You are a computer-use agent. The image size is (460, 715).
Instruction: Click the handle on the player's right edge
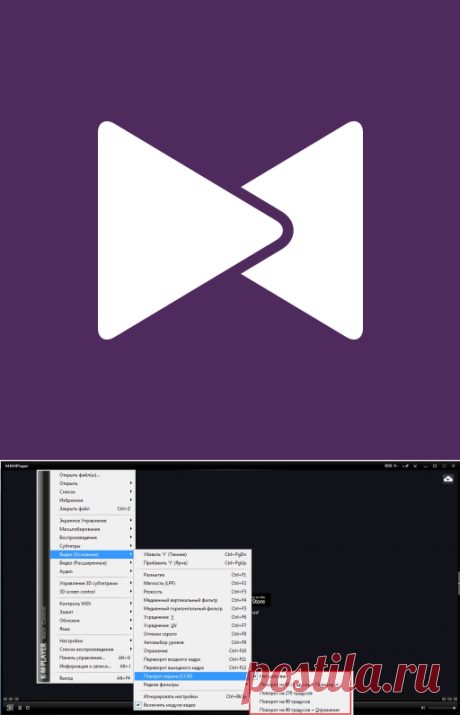458,583
